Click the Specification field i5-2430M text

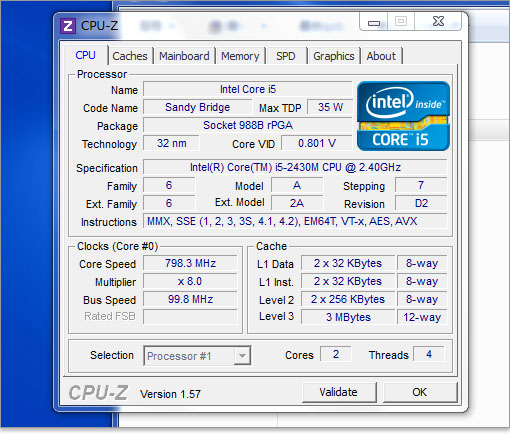tap(295, 167)
